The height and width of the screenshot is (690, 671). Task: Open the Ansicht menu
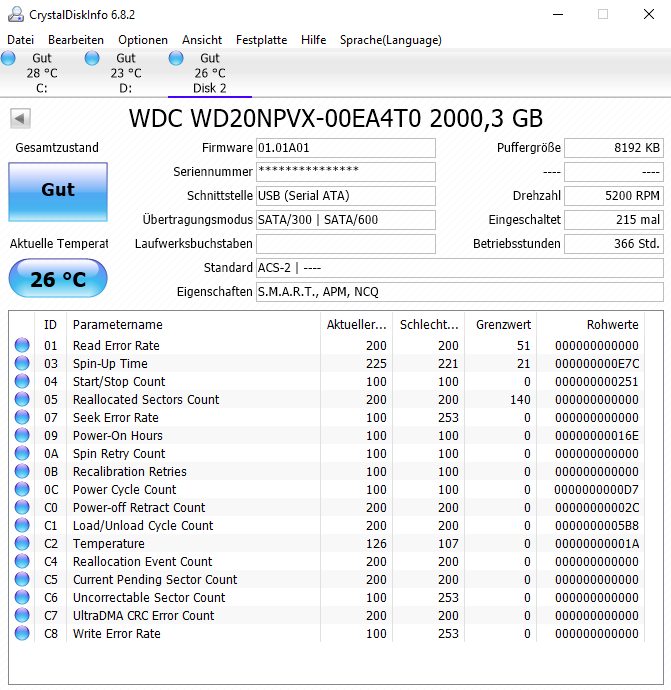click(202, 40)
